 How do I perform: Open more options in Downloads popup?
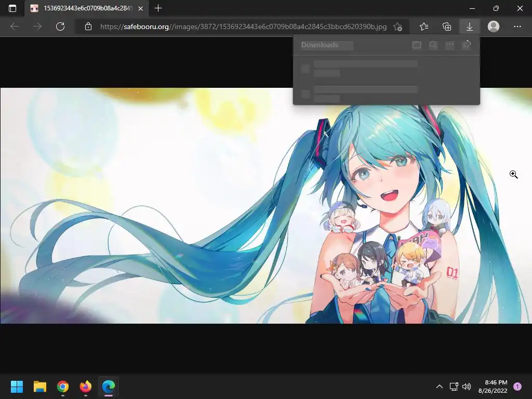pyautogui.click(x=450, y=45)
